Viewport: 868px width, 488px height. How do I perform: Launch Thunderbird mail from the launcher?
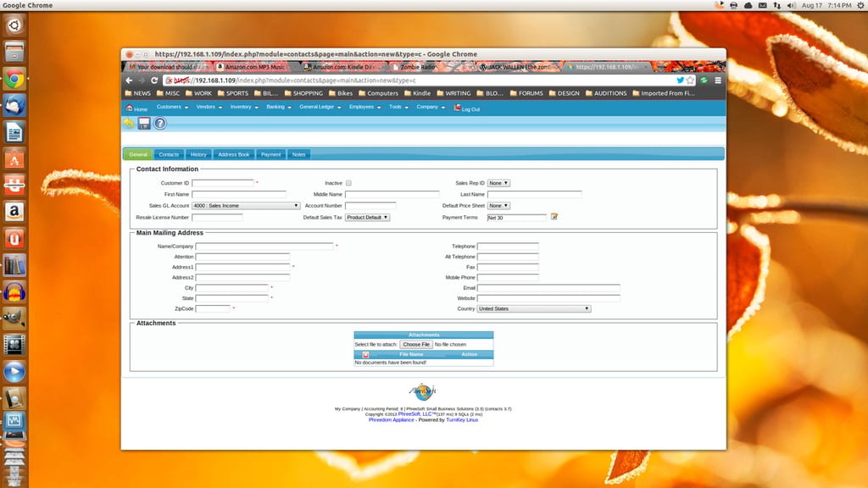click(x=14, y=105)
